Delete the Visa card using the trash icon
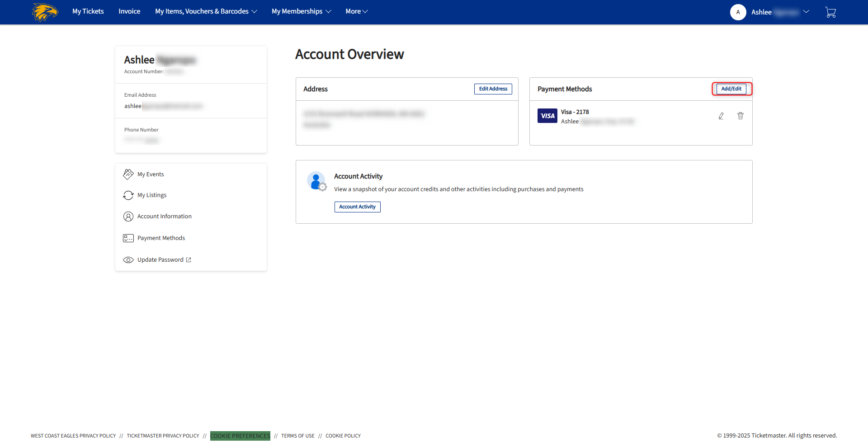 tap(741, 116)
